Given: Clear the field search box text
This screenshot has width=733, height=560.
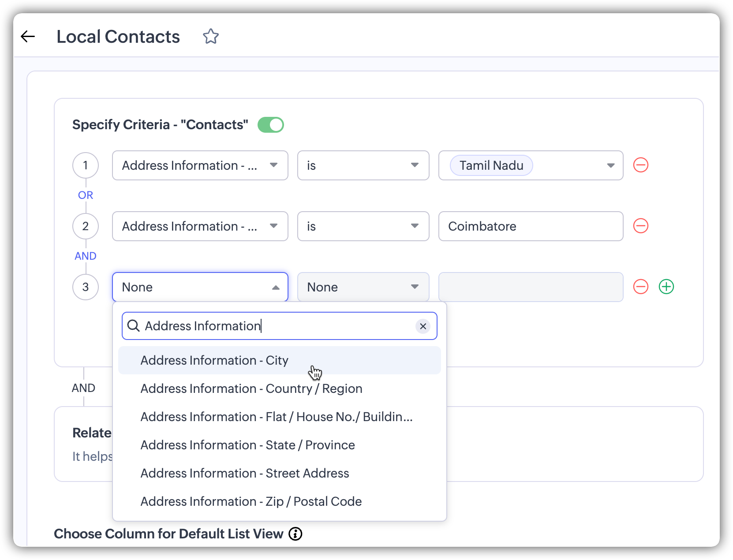Looking at the screenshot, I should 423,326.
